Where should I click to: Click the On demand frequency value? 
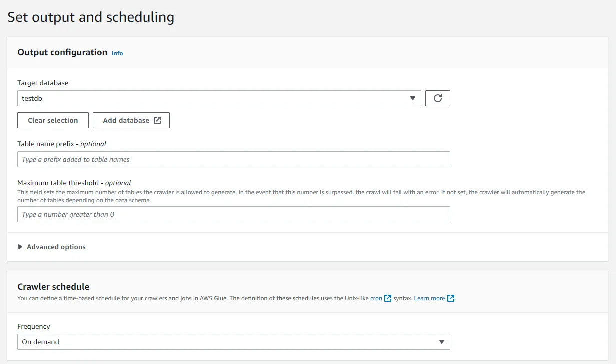pos(41,342)
